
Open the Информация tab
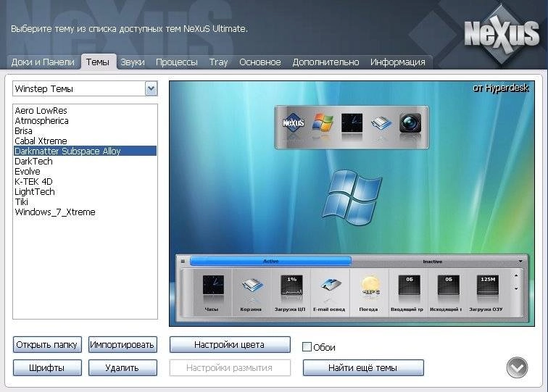398,62
